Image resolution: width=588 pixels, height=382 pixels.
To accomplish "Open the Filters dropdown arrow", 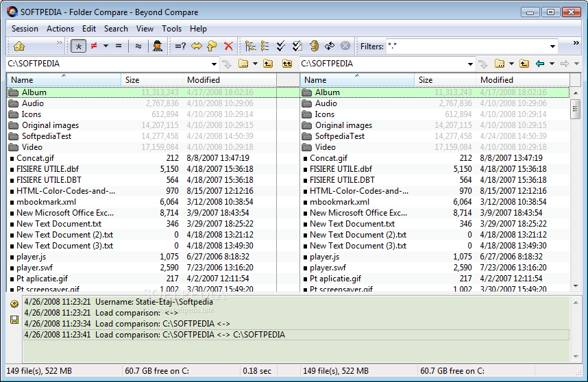I will tap(552, 47).
